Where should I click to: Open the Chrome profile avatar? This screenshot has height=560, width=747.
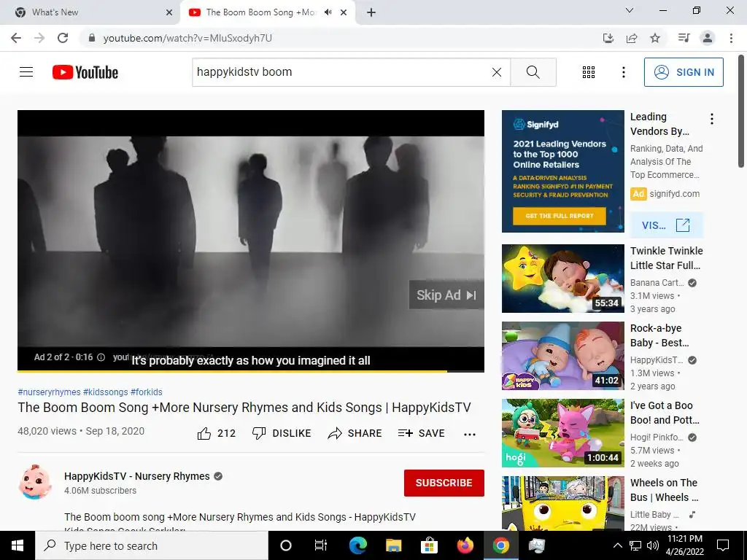tap(708, 38)
